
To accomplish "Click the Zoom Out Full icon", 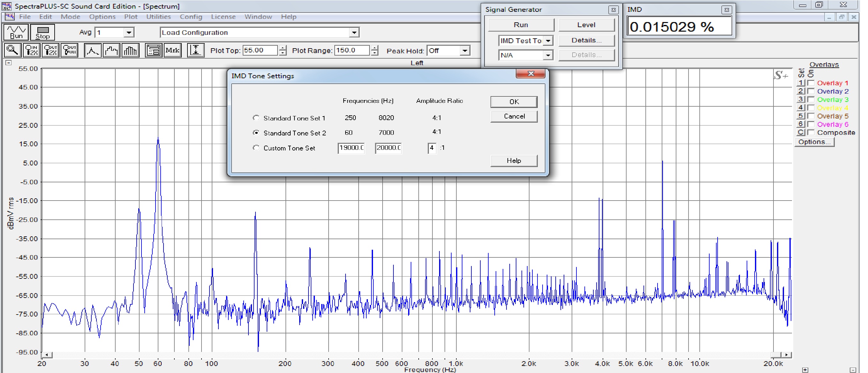I will (x=70, y=50).
